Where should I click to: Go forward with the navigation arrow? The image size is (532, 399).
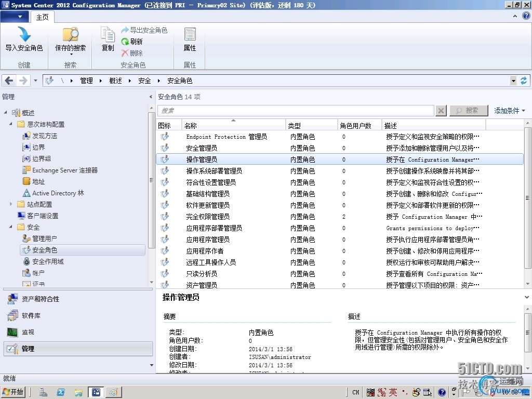[23, 81]
